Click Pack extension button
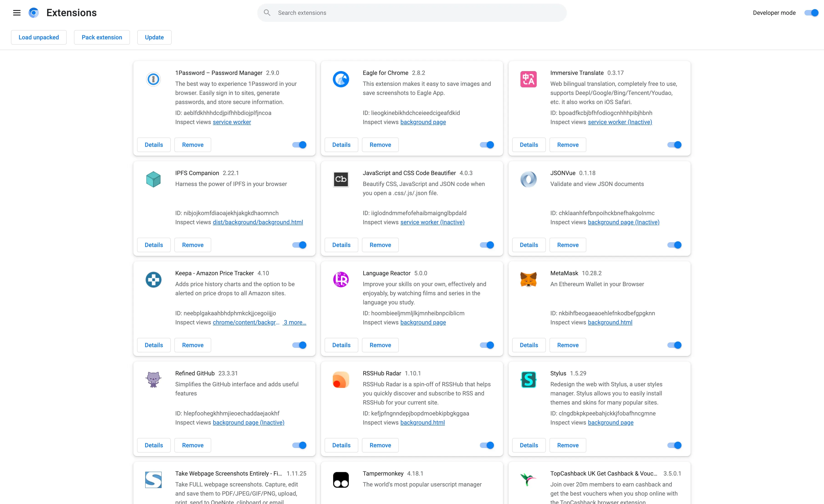This screenshot has height=504, width=824. [102, 38]
